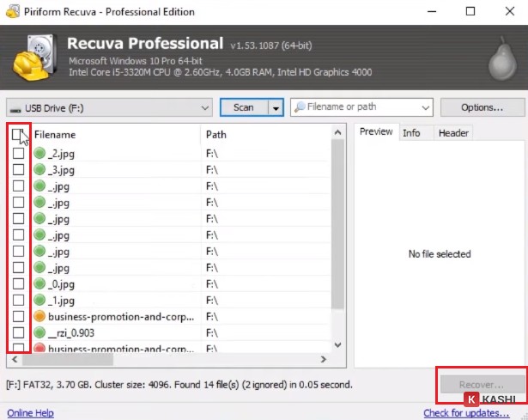Expand the Scan button dropdown arrow
Screen dimensions: 528x420
(275, 108)
